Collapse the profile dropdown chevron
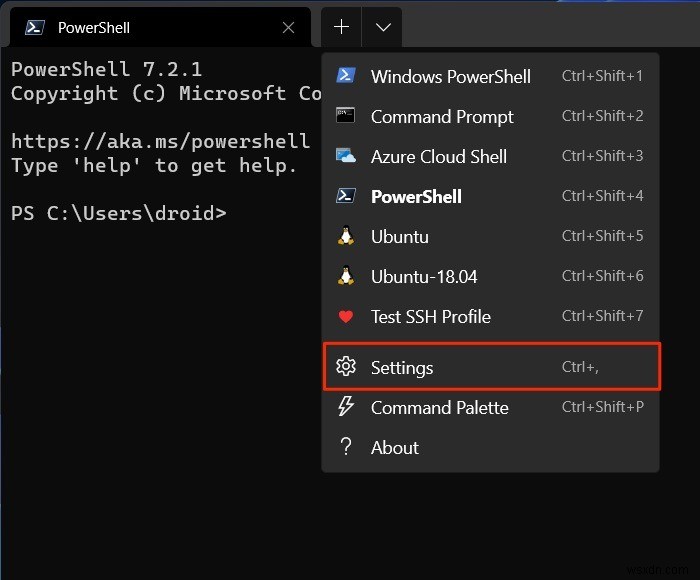The height and width of the screenshot is (580, 700). pos(383,27)
